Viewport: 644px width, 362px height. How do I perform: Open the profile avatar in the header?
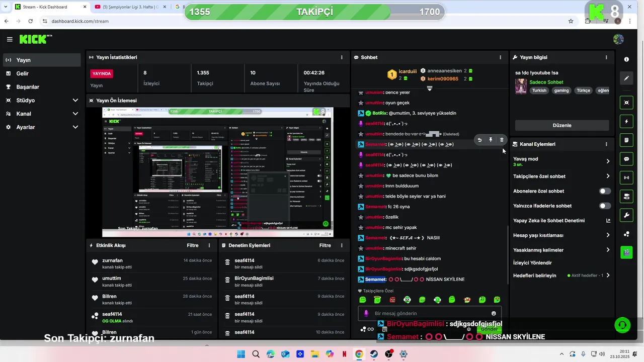(x=618, y=39)
